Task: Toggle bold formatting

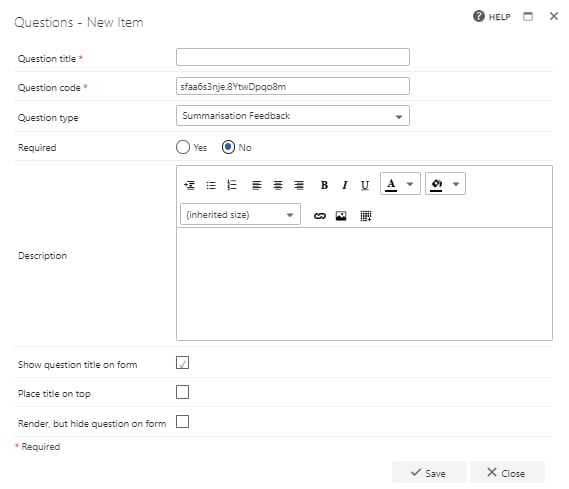Action: tap(324, 185)
